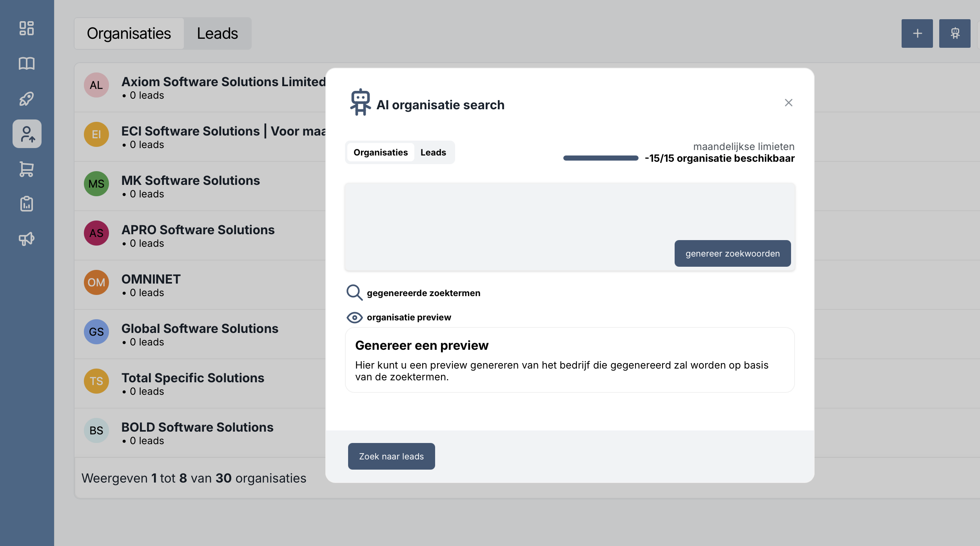Select the megaphone icon in the sidebar
This screenshot has height=546, width=980.
tap(26, 239)
